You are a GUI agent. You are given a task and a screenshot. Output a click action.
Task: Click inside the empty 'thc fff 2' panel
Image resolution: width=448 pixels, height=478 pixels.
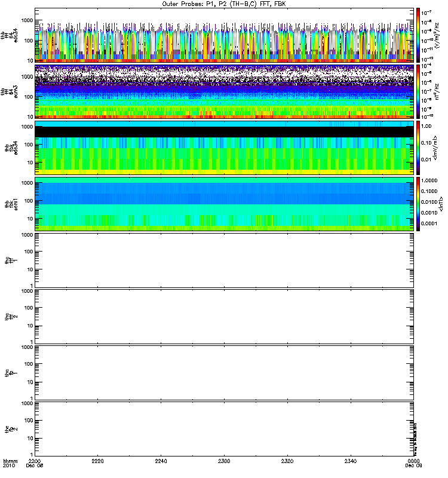(x=225, y=317)
